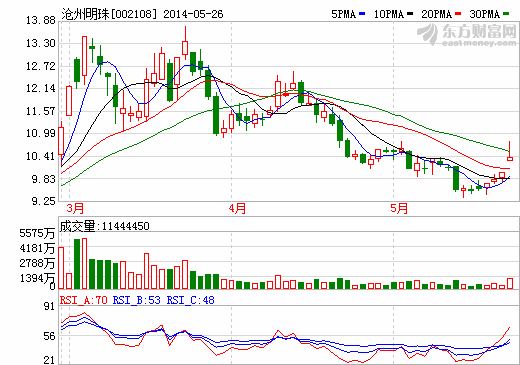Click the 13.30 price axis value
This screenshot has height=365, width=520.
(x=41, y=43)
